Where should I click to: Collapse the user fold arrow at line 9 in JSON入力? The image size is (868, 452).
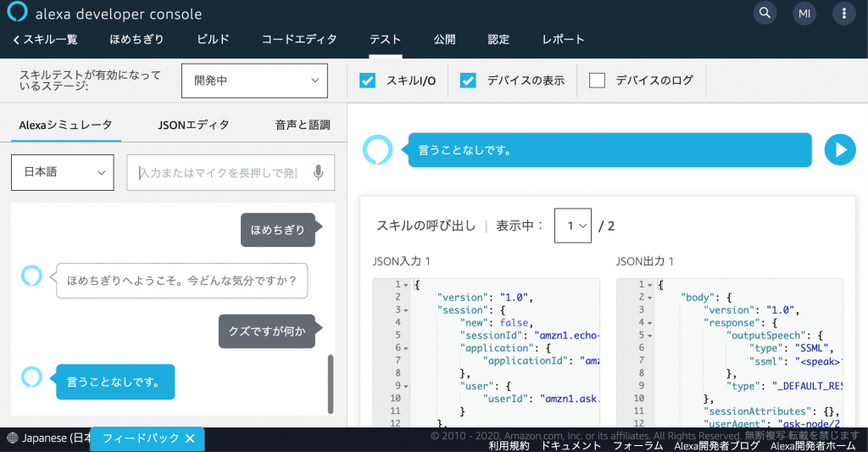[406, 386]
